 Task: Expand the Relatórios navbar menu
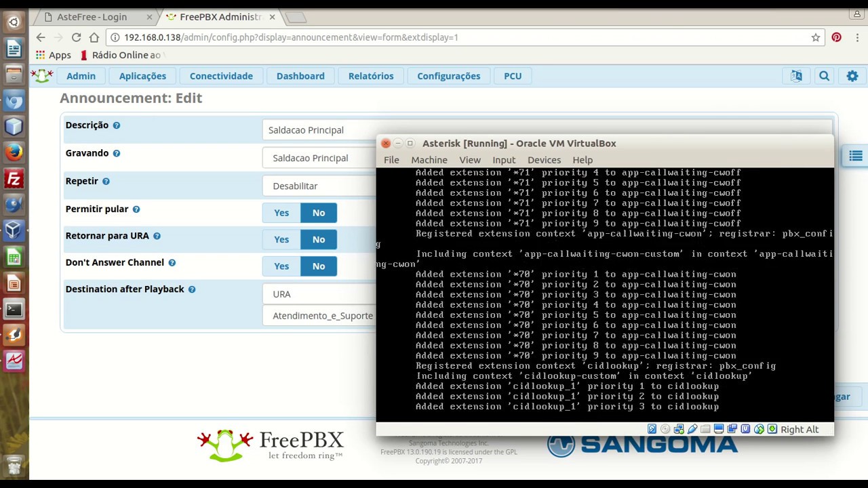coord(371,76)
